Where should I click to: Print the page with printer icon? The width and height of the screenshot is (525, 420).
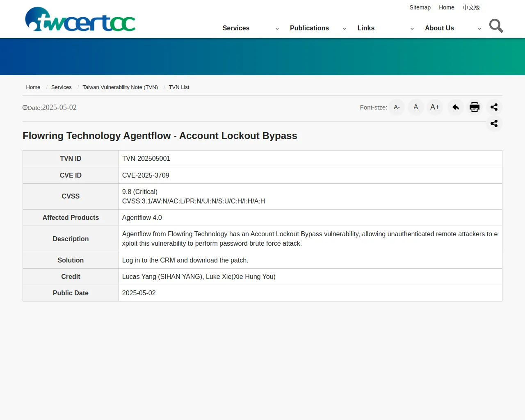[475, 107]
